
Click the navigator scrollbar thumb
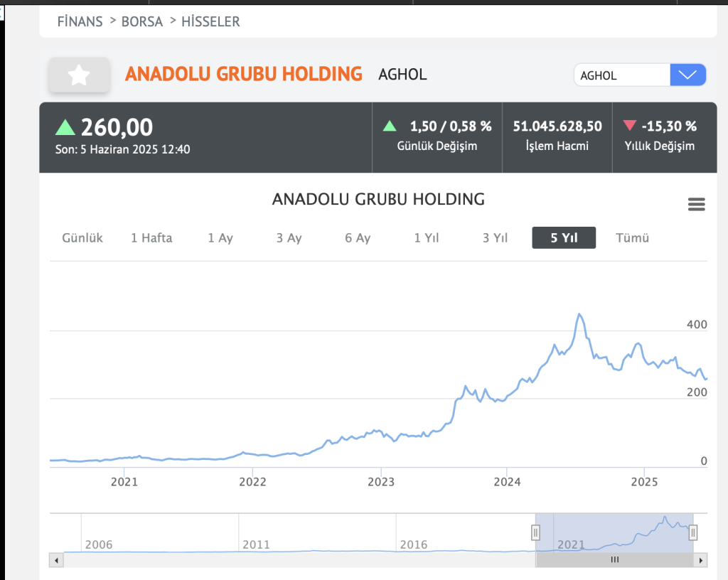[x=615, y=560]
